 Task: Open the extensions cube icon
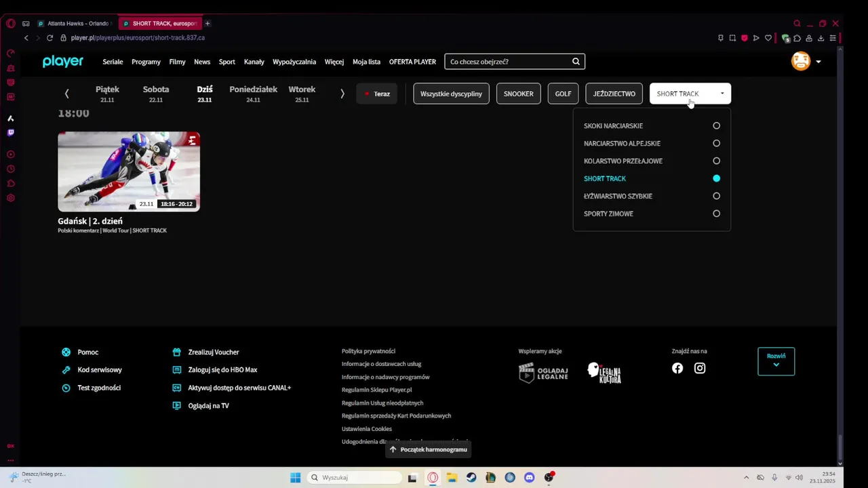point(797,38)
